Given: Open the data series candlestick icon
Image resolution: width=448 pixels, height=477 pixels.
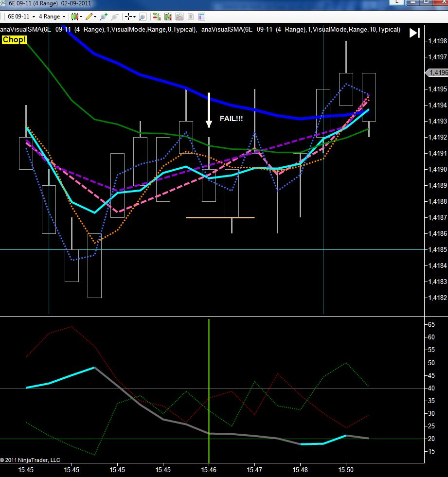Looking at the screenshot, I should [168, 17].
